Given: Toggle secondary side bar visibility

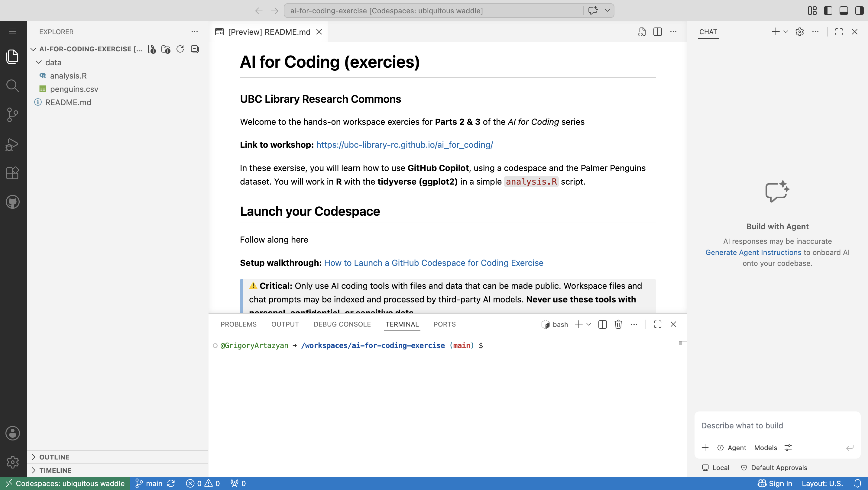Looking at the screenshot, I should pyautogui.click(x=859, y=11).
